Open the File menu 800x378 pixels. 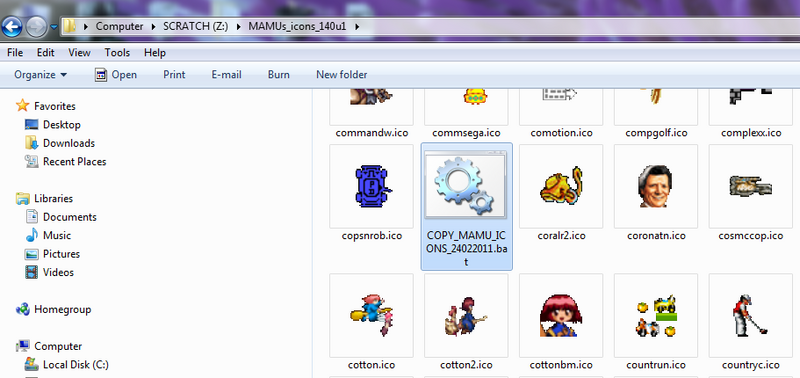pyautogui.click(x=15, y=53)
